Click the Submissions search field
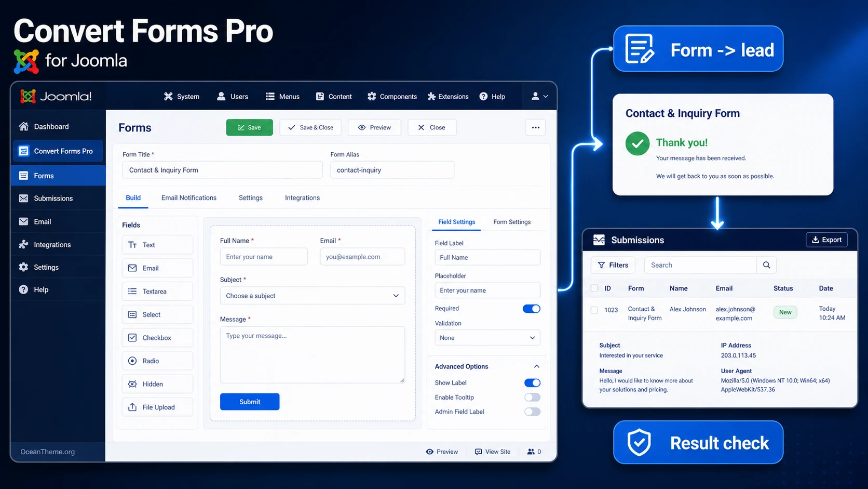The image size is (868, 489). 700,265
